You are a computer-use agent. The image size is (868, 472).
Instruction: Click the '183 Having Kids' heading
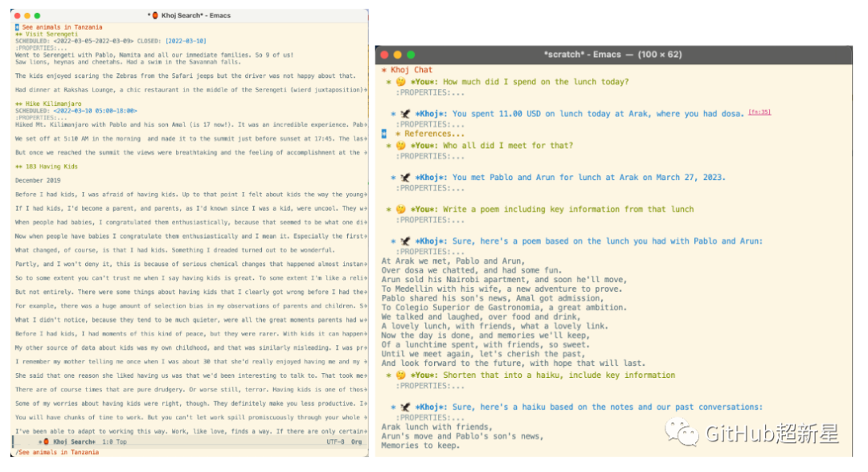click(51, 166)
